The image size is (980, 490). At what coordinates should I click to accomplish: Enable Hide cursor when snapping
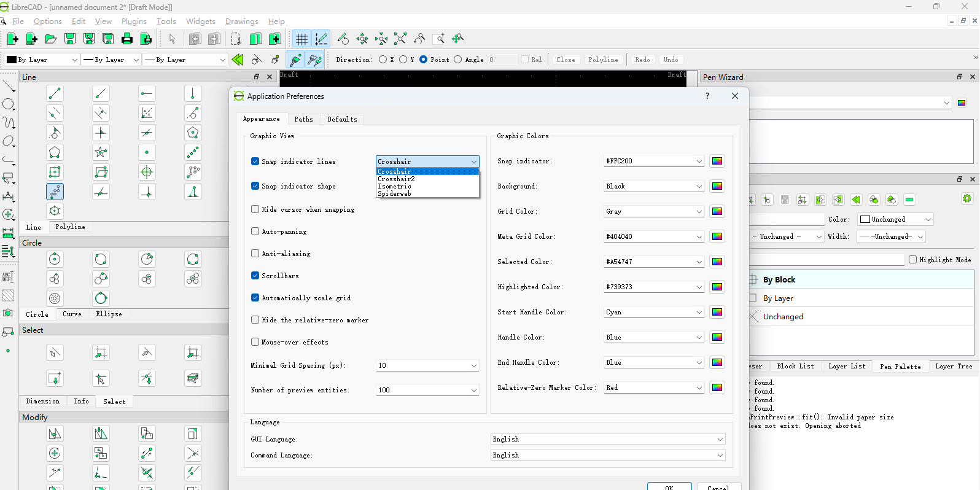pyautogui.click(x=255, y=209)
